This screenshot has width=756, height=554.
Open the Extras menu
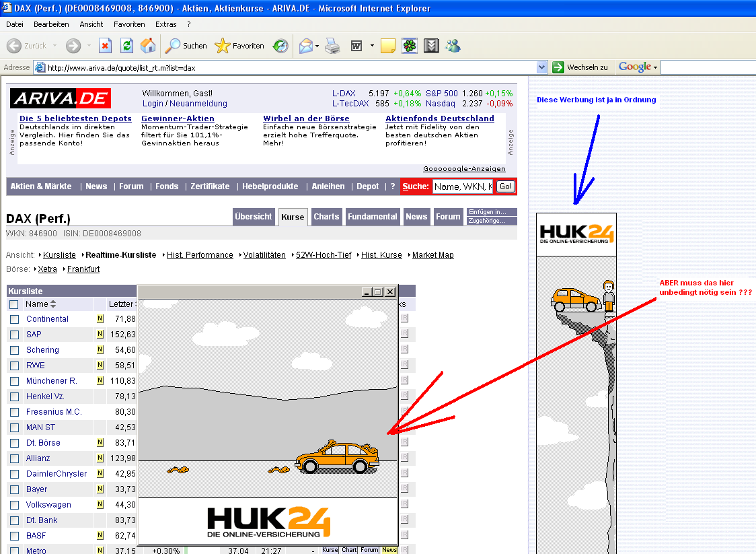point(166,24)
